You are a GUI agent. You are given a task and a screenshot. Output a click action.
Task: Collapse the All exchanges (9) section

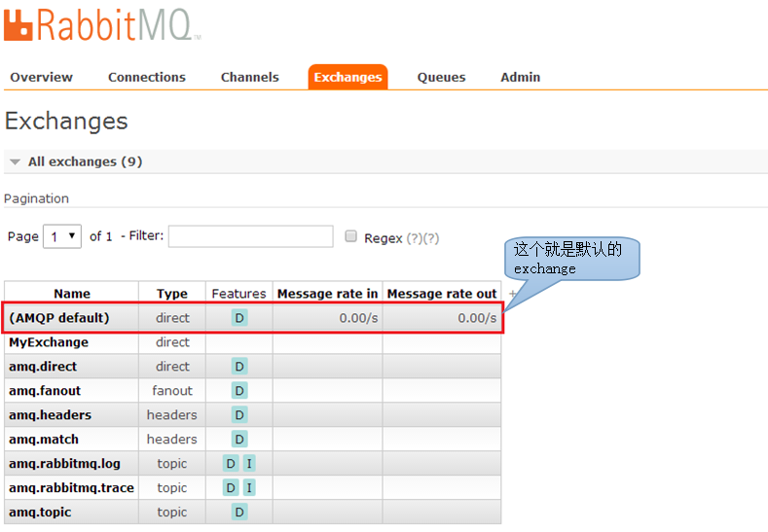click(x=86, y=161)
